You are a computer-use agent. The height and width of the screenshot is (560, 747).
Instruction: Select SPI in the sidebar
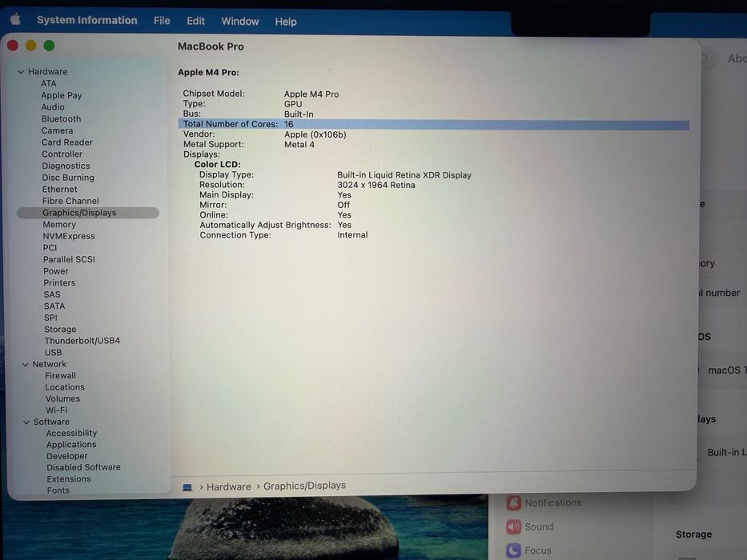(50, 318)
